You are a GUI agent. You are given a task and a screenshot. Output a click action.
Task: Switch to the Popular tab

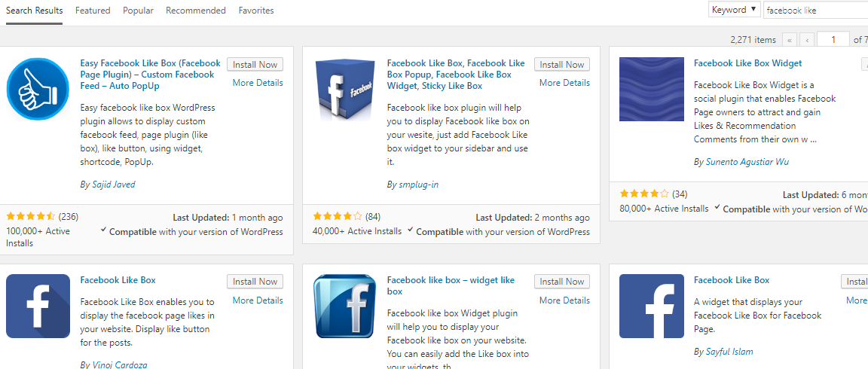tap(138, 11)
